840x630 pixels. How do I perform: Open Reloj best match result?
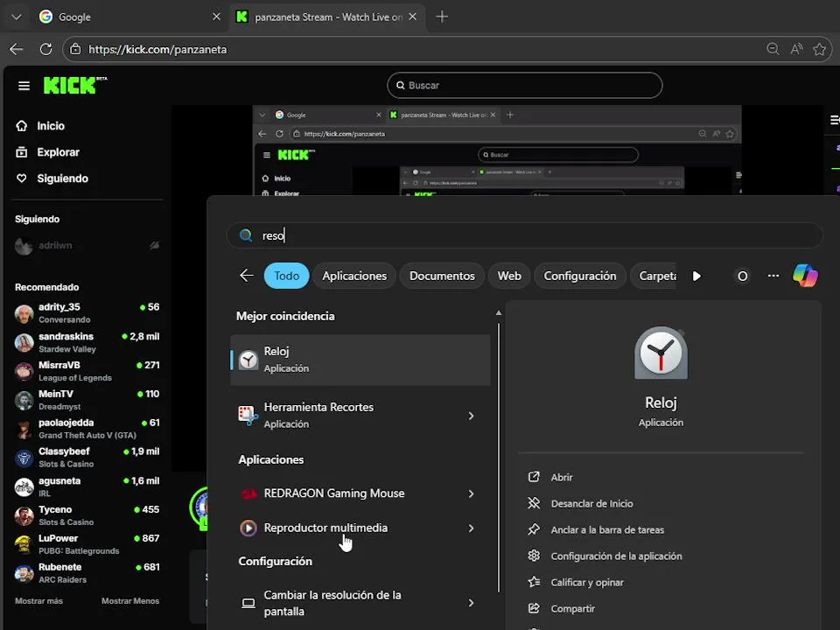tap(360, 360)
